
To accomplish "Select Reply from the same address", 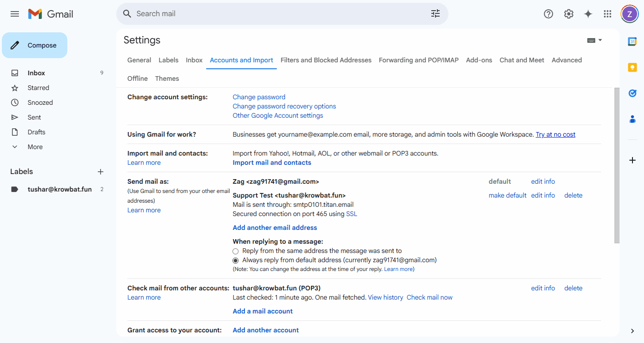I will [x=236, y=251].
